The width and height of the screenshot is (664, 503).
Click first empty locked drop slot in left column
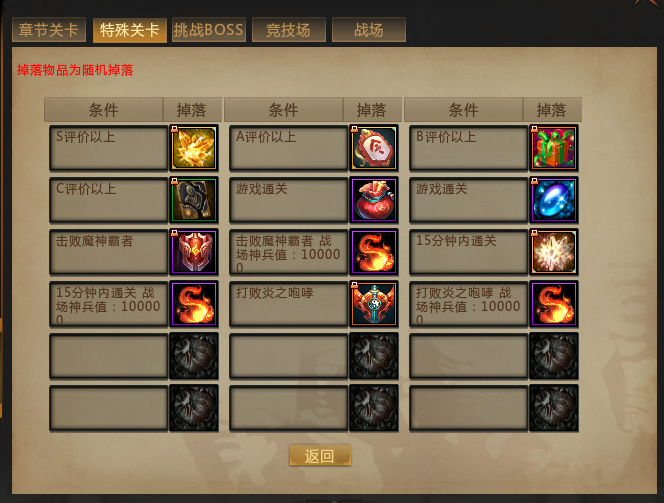[194, 356]
